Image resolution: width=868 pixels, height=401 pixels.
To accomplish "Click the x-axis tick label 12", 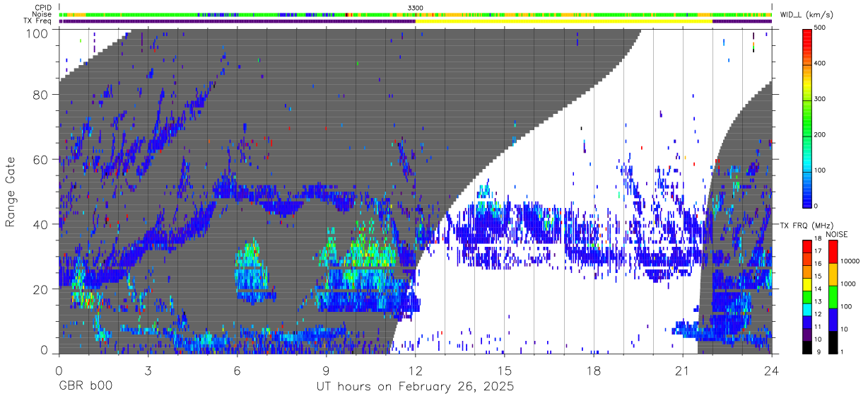I will click(x=415, y=370).
